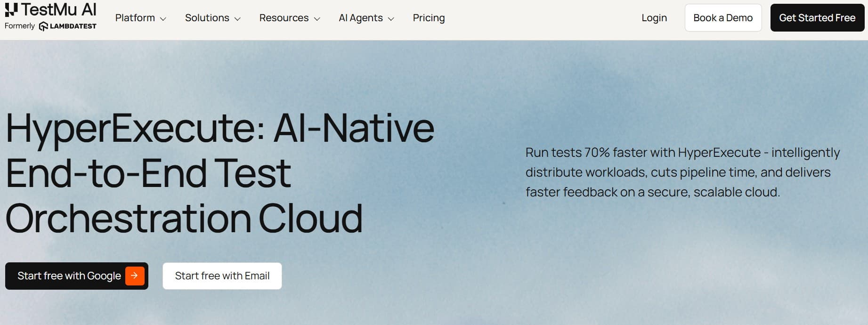Open the Solutions menu
868x325 pixels.
pos(212,18)
